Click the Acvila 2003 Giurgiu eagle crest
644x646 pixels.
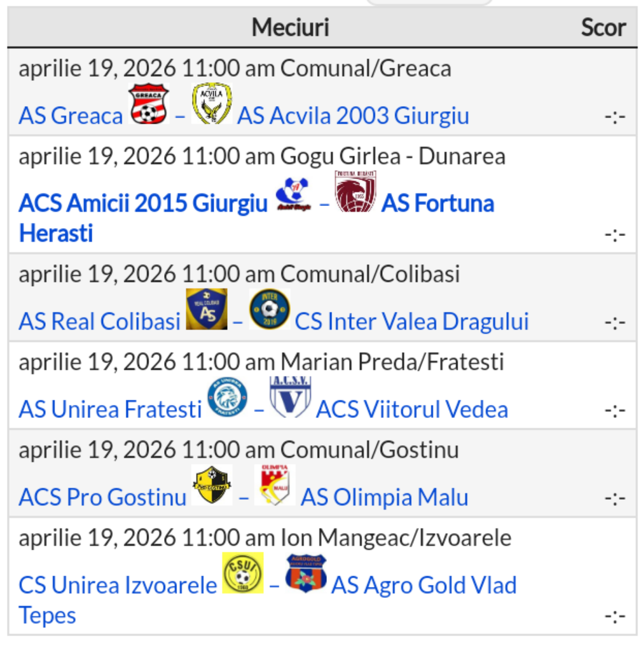point(212,103)
